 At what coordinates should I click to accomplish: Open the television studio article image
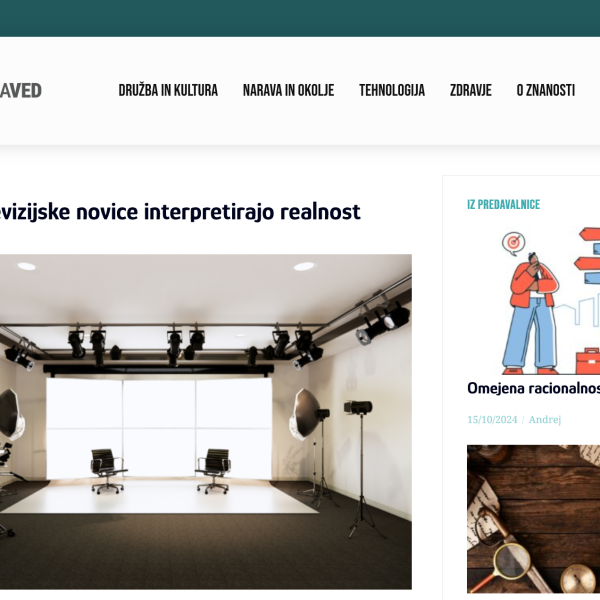tap(206, 422)
